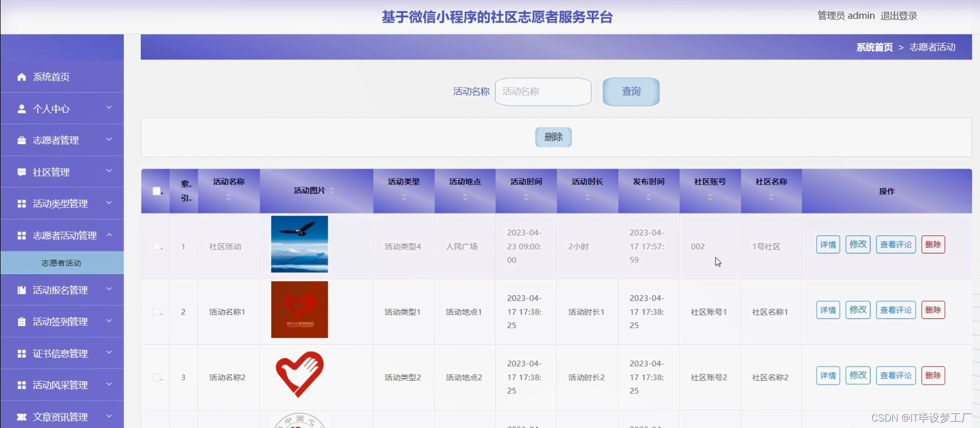
Task: Click the chat icon beside 社区管理
Action: 22,172
